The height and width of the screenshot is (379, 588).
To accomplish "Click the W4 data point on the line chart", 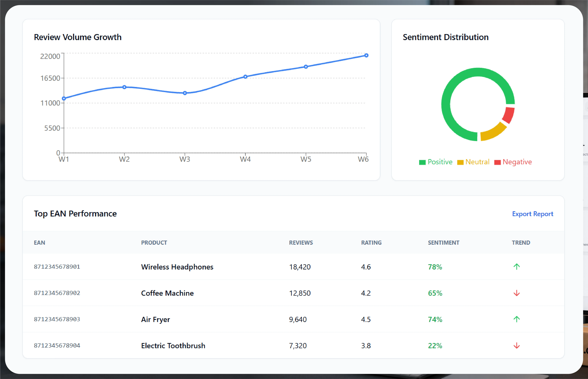I will click(245, 77).
